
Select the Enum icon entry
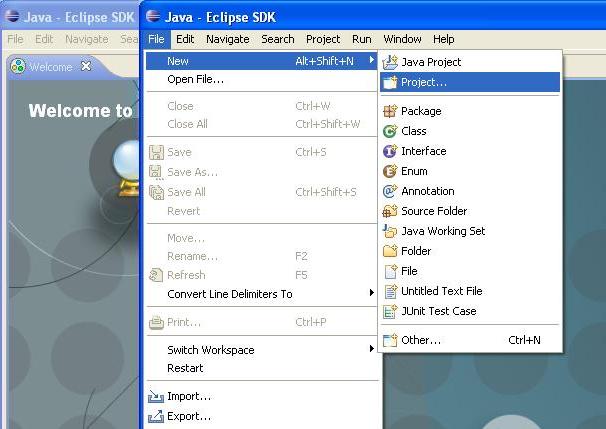pos(390,171)
